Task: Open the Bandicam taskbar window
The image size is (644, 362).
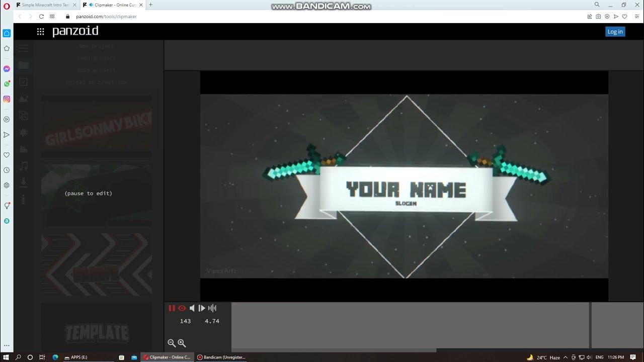Action: pos(221,357)
